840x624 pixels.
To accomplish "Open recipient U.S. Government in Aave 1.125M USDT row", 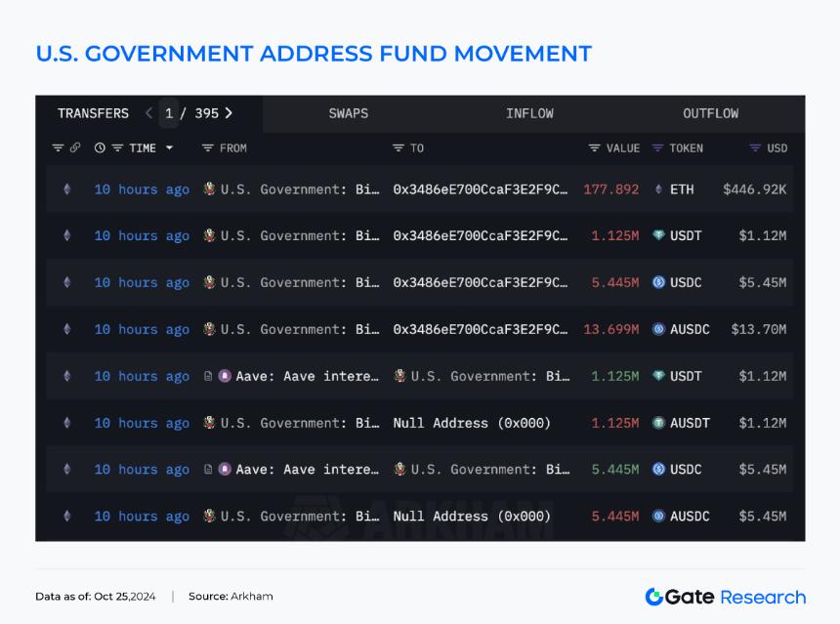I will (x=490, y=376).
